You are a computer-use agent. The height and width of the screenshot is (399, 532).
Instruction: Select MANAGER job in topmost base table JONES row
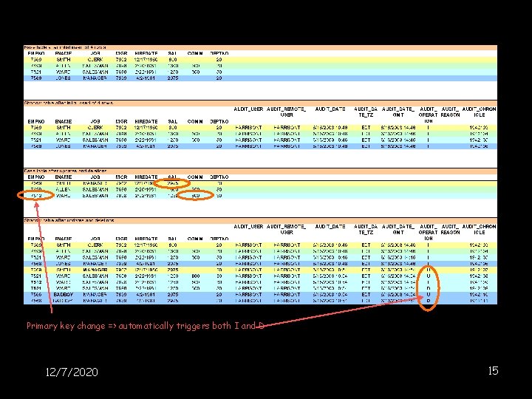(x=95, y=78)
